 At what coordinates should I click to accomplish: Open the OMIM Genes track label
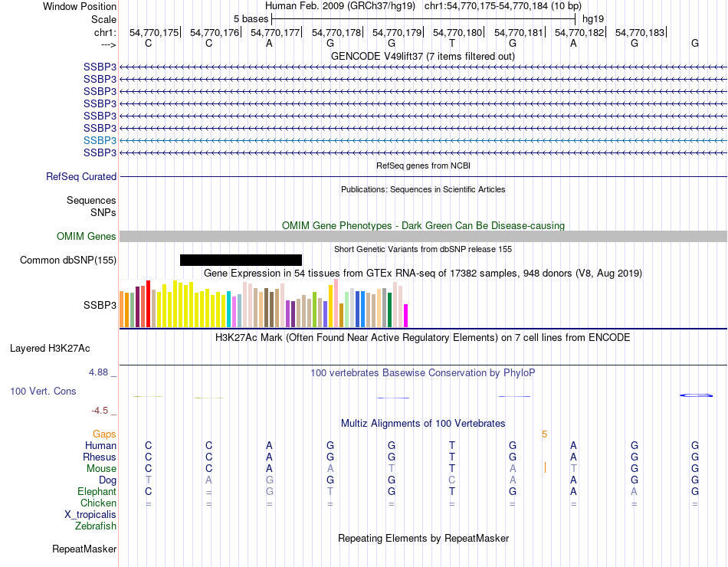(87, 236)
